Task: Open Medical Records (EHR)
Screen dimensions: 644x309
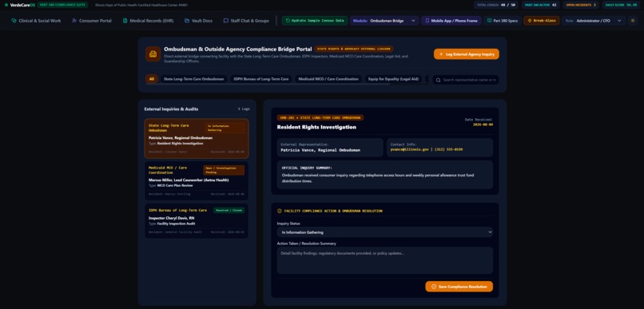Action: tap(149, 21)
